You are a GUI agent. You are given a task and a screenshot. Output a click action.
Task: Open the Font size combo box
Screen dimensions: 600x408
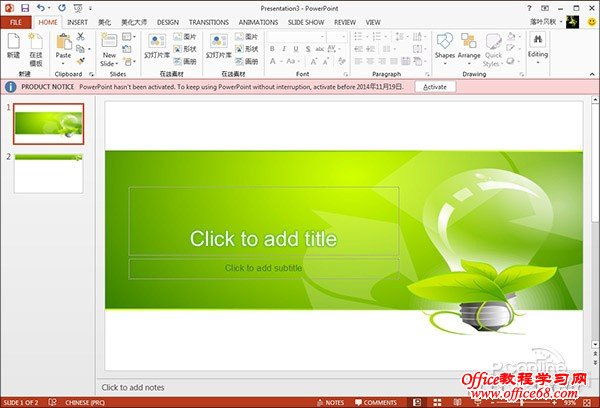[x=337, y=37]
